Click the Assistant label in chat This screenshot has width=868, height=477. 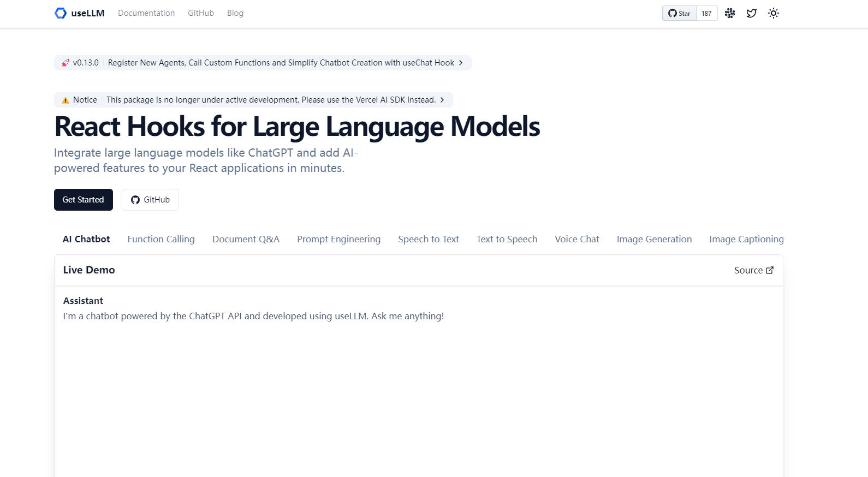tap(83, 301)
